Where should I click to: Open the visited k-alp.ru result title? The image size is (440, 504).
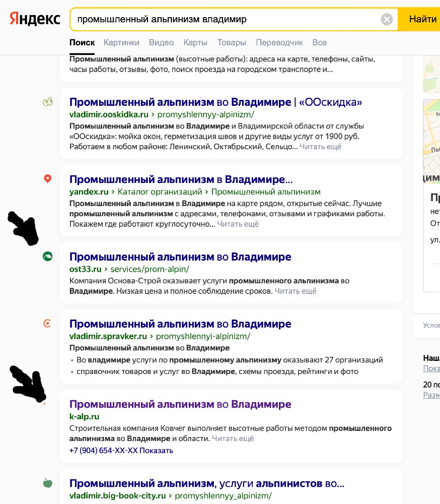180,404
